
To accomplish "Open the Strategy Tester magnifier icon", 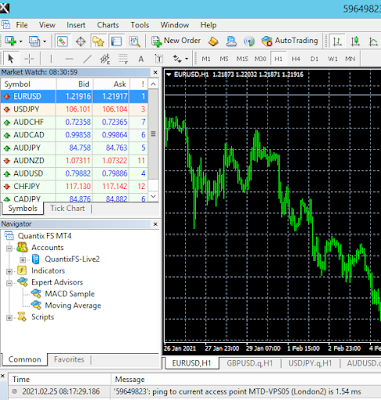I will click(135, 41).
